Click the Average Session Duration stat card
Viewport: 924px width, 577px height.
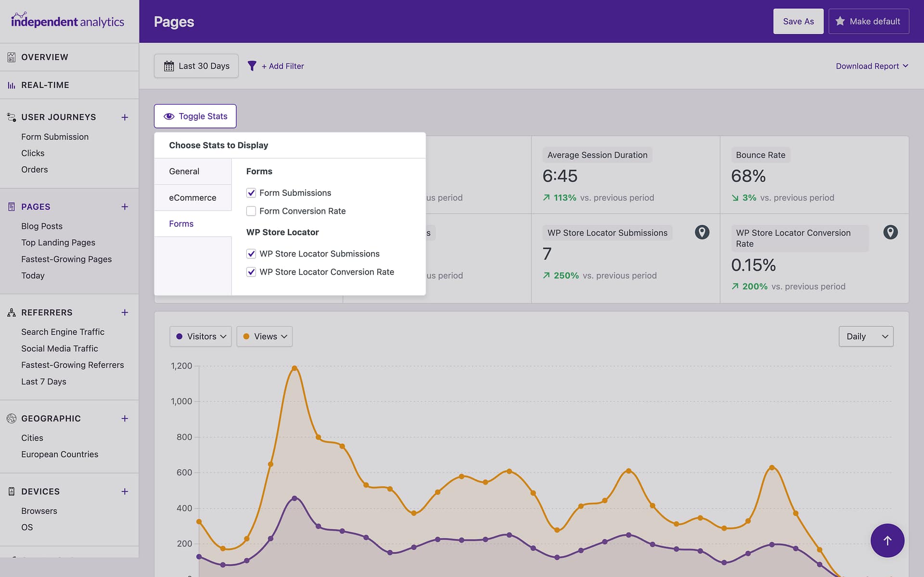pyautogui.click(x=626, y=175)
